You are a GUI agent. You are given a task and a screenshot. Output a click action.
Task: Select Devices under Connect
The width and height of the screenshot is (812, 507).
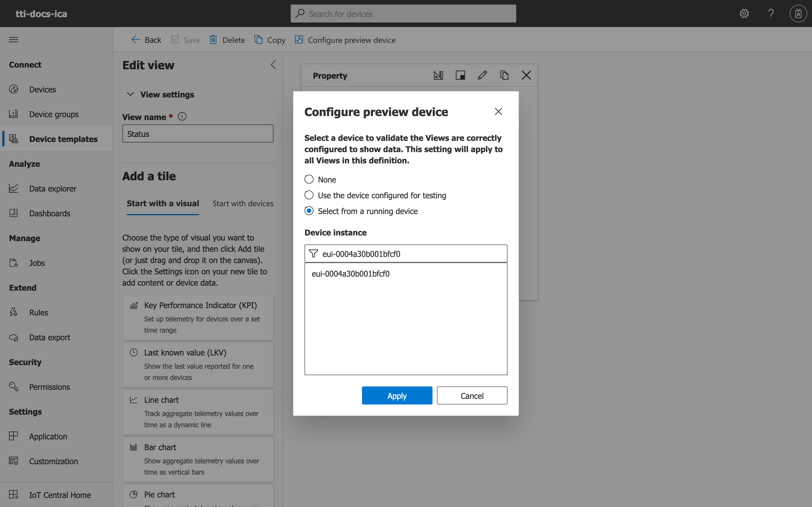[42, 89]
